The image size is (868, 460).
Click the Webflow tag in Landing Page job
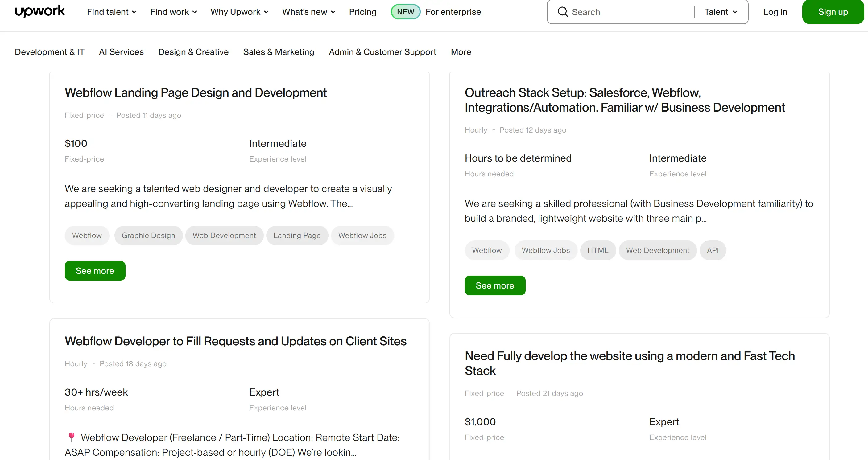[x=87, y=235]
